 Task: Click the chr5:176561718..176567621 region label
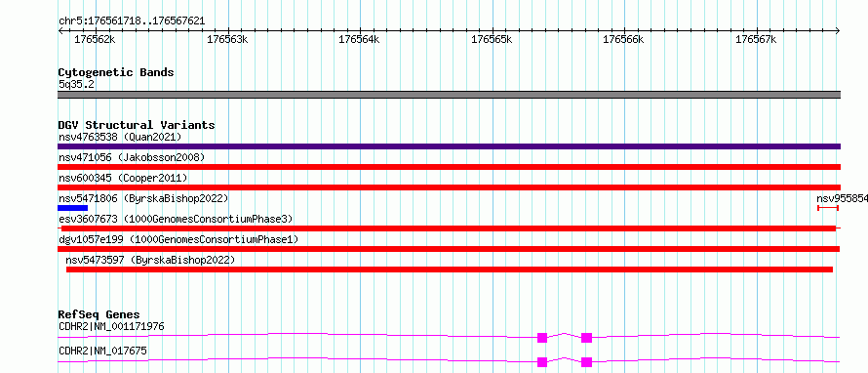point(132,21)
